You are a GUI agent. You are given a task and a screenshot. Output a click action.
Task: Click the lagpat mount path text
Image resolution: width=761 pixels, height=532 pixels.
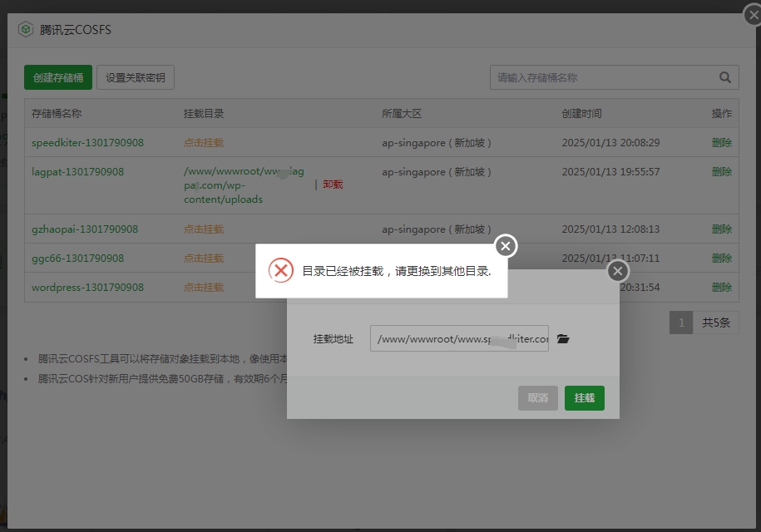coord(245,185)
